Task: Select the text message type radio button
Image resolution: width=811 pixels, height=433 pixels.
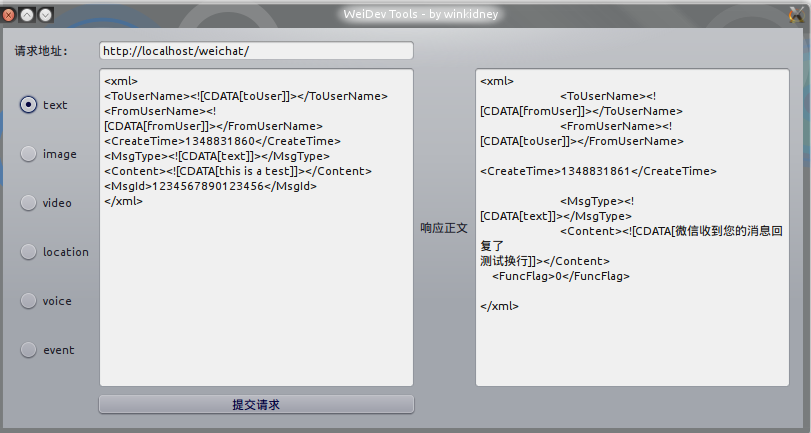Action: (x=29, y=105)
